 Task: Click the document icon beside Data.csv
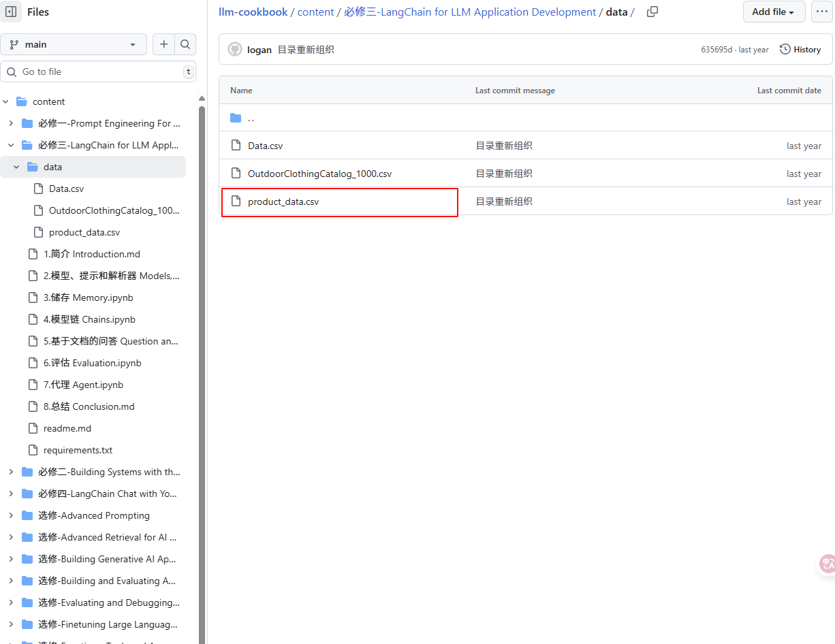point(236,145)
